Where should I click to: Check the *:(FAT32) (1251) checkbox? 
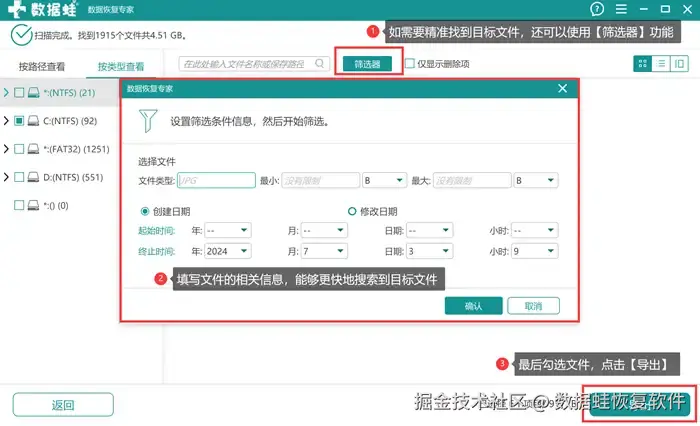19,149
